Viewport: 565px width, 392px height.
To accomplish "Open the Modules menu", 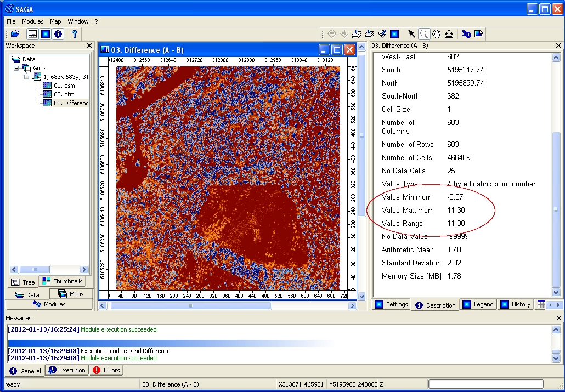I will [x=33, y=21].
